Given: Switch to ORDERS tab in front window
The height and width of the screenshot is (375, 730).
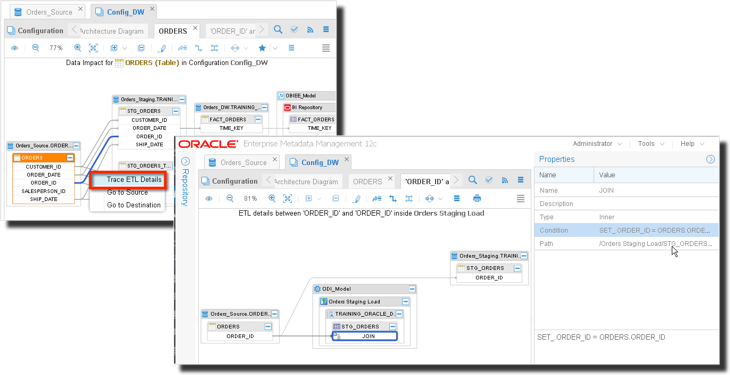Looking at the screenshot, I should pyautogui.click(x=367, y=181).
